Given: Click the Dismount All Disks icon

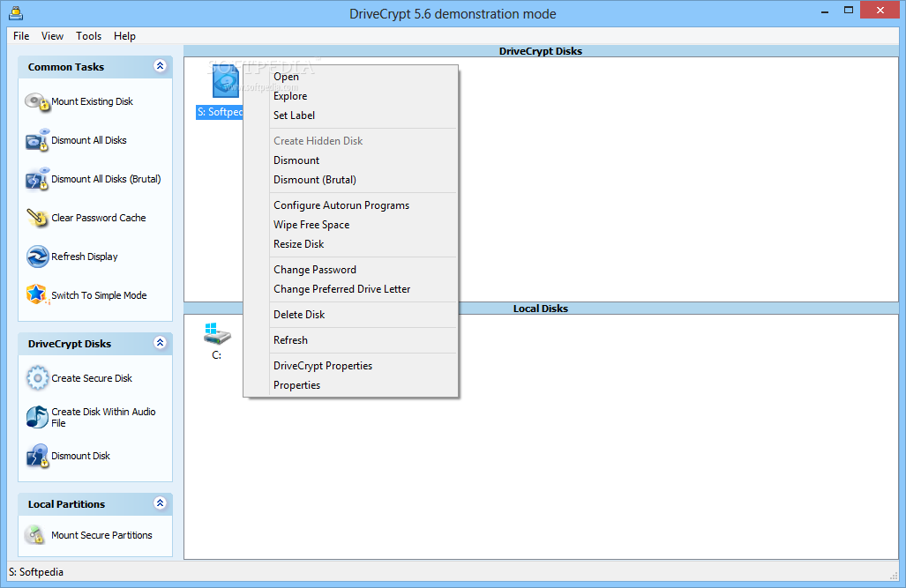Looking at the screenshot, I should coord(37,140).
